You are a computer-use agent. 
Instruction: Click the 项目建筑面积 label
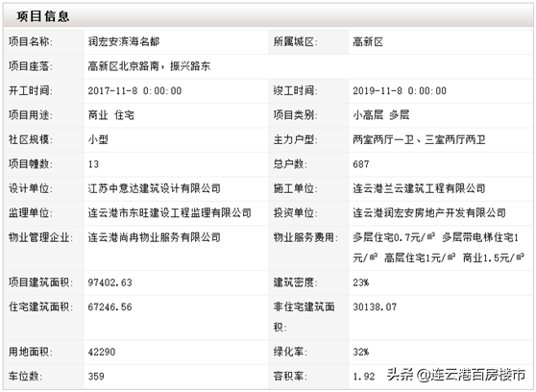pyautogui.click(x=40, y=282)
